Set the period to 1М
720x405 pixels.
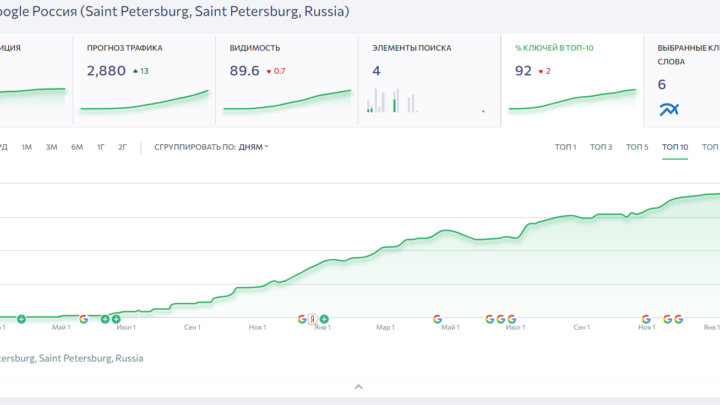27,147
